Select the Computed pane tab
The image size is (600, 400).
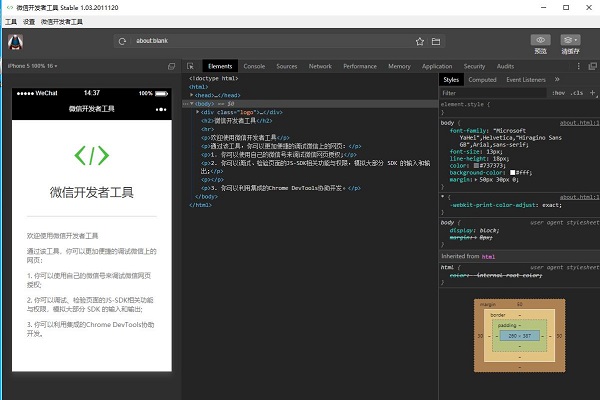coord(482,80)
